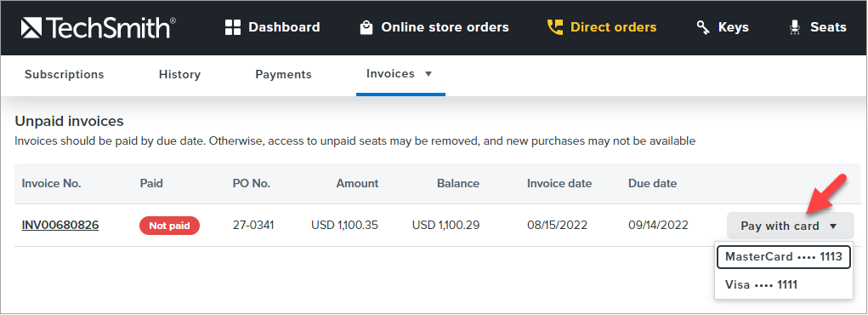Click the Online store orders bag icon
This screenshot has height=315, width=868.
coord(366,27)
